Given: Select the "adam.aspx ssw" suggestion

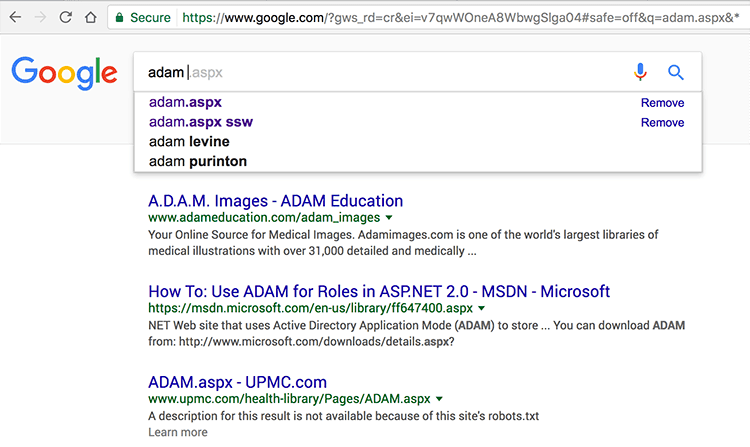Looking at the screenshot, I should [x=200, y=122].
